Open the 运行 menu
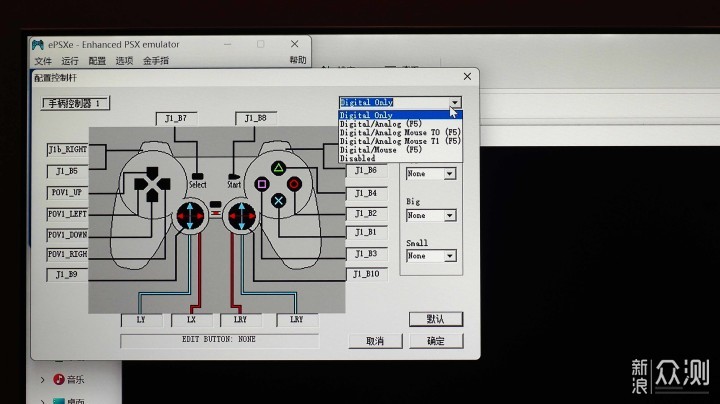This screenshot has width=720, height=404. pyautogui.click(x=70, y=61)
